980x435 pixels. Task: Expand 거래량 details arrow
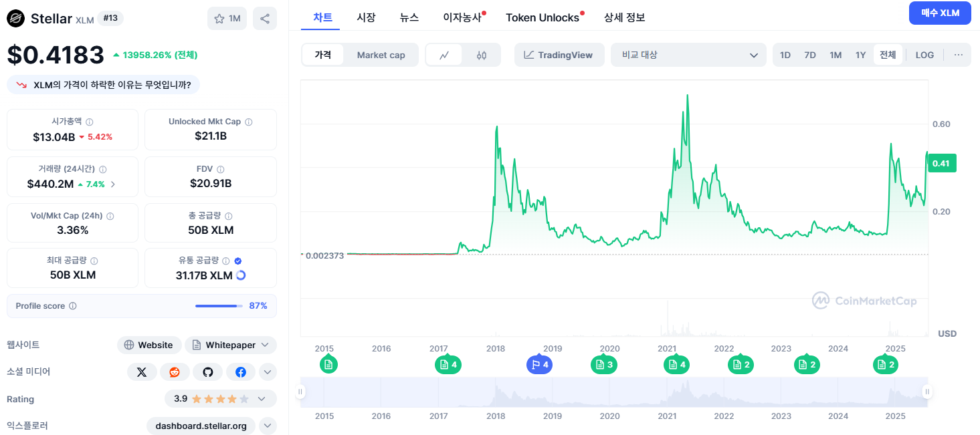(113, 184)
